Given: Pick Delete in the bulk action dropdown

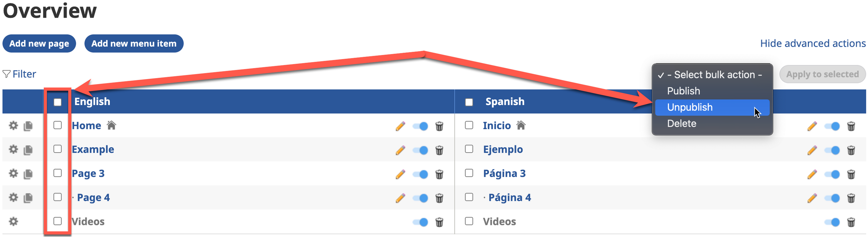Looking at the screenshot, I should [x=682, y=124].
